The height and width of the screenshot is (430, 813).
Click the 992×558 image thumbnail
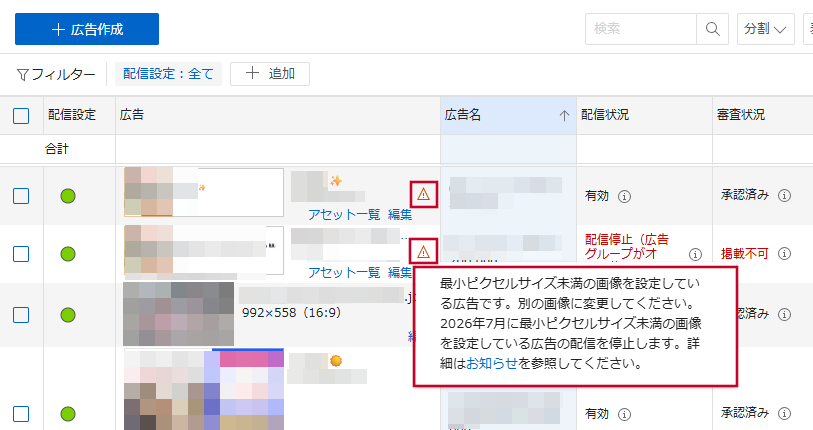pyautogui.click(x=178, y=314)
